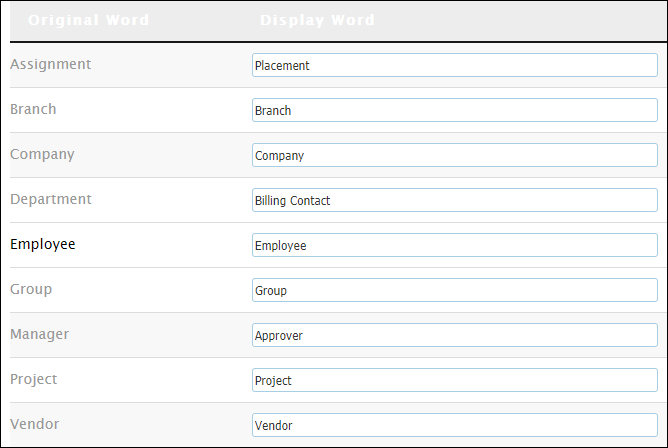Select the Project display word input
Viewport: 668px width, 448px height.
point(454,380)
